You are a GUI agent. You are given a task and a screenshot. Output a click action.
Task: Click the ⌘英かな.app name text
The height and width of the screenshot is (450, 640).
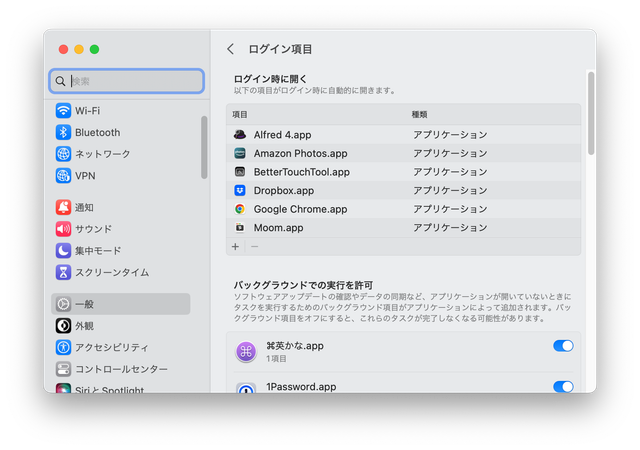point(295,346)
